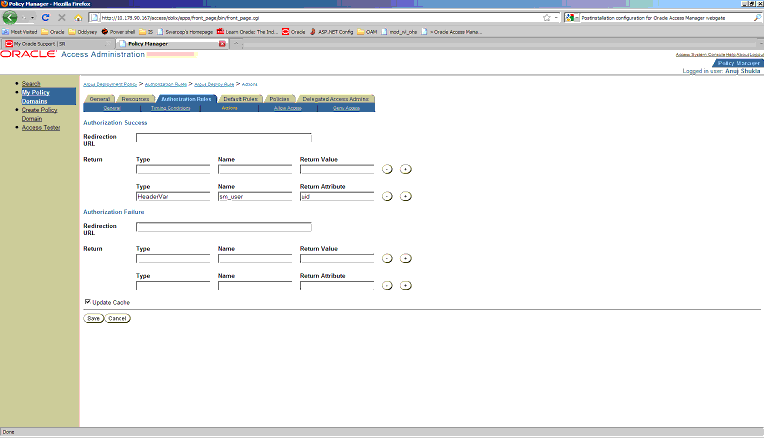The width and height of the screenshot is (766, 438).
Task: Open the browser Home icon
Action: [x=78, y=18]
